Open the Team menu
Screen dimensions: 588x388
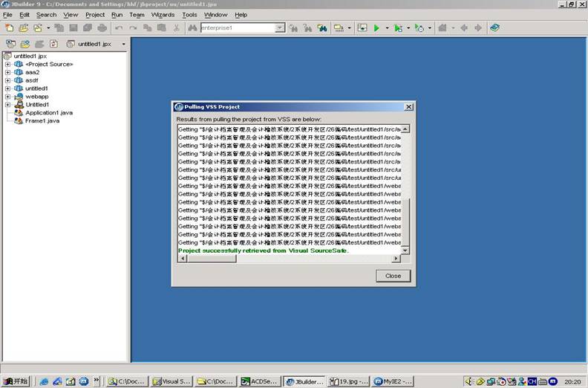(x=137, y=15)
